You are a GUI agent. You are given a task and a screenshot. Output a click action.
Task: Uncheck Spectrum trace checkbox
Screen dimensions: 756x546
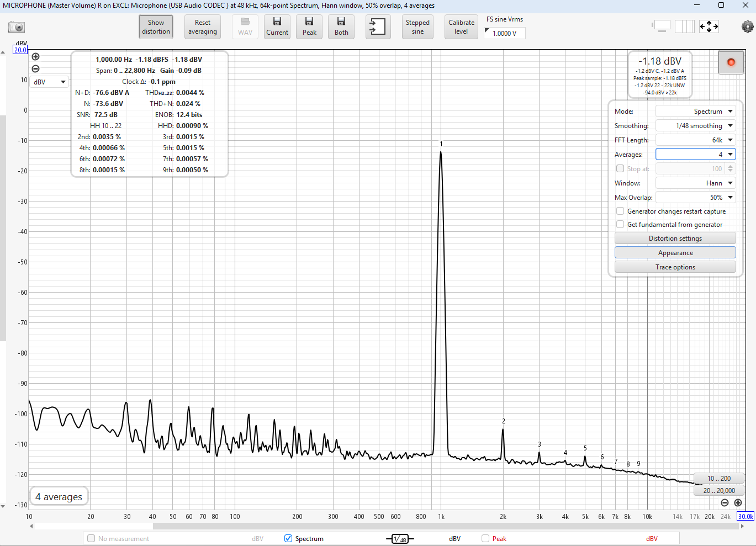tap(288, 538)
